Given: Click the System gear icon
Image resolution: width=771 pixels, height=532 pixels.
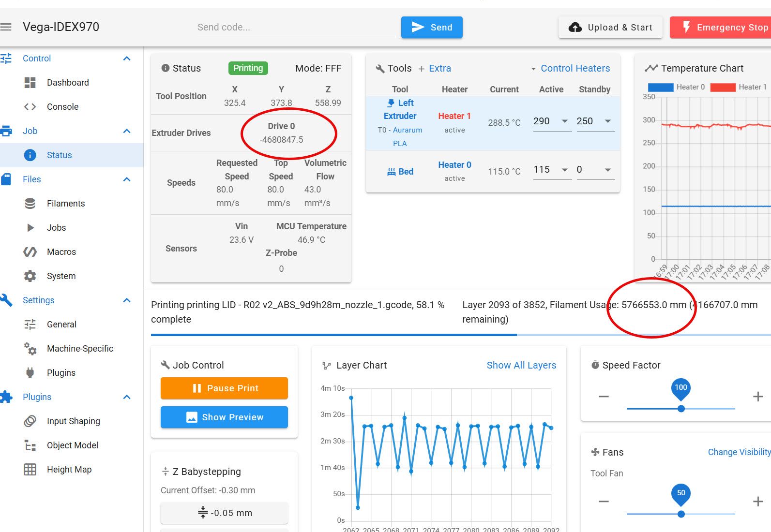Looking at the screenshot, I should [30, 276].
